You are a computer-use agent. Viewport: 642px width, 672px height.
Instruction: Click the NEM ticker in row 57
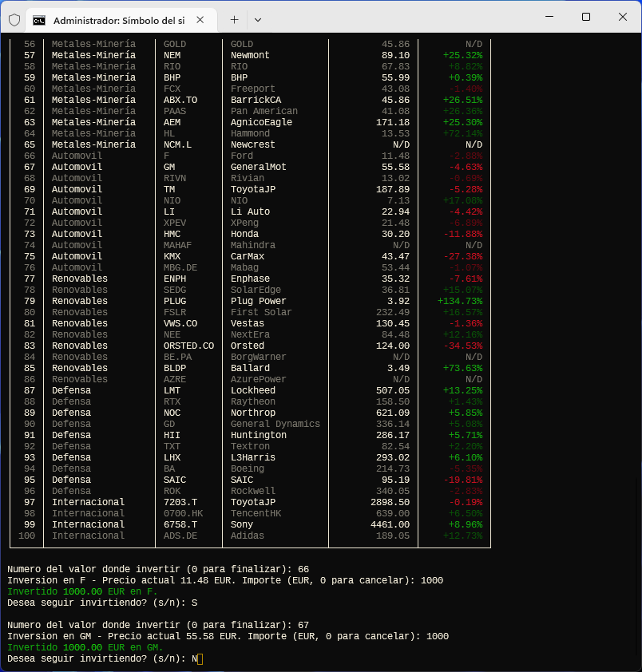coord(172,55)
